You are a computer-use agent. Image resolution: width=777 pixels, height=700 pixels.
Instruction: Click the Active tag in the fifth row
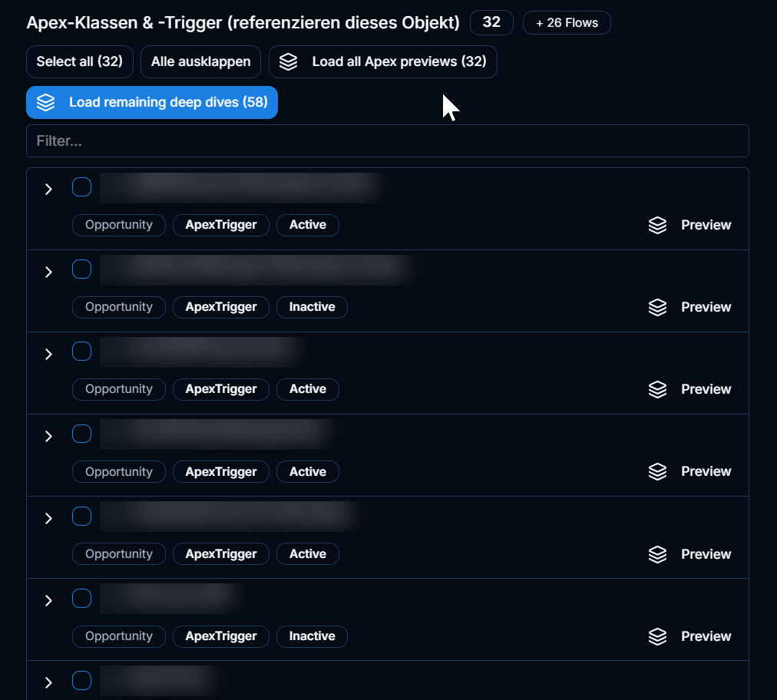click(x=308, y=554)
